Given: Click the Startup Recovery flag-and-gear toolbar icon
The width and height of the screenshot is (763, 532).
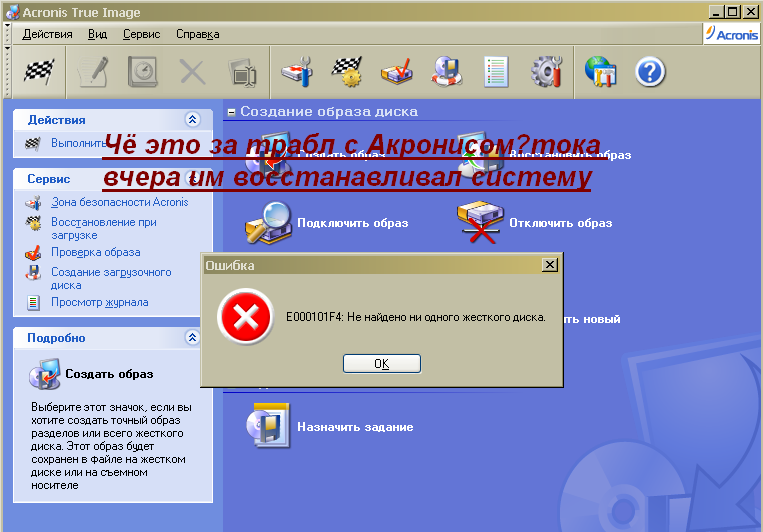Looking at the screenshot, I should (347, 72).
